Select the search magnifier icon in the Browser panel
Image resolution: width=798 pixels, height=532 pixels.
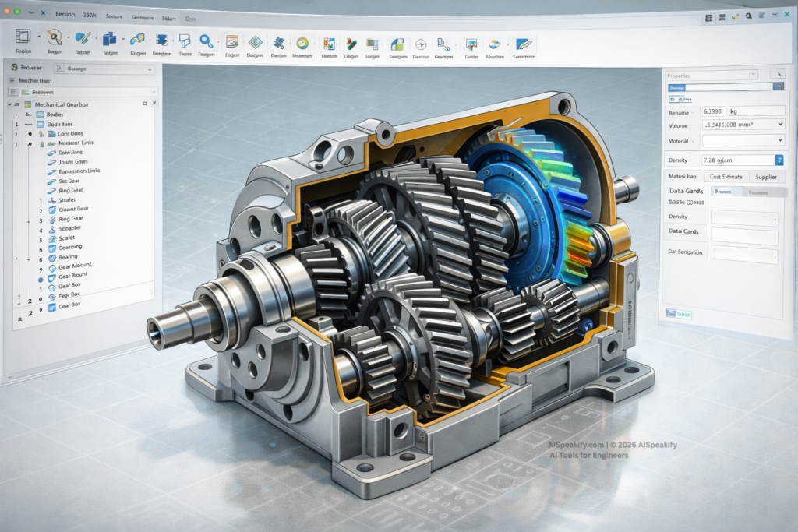58,69
